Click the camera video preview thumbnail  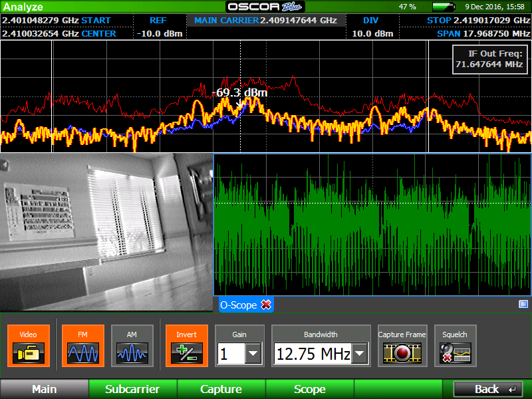coord(106,229)
